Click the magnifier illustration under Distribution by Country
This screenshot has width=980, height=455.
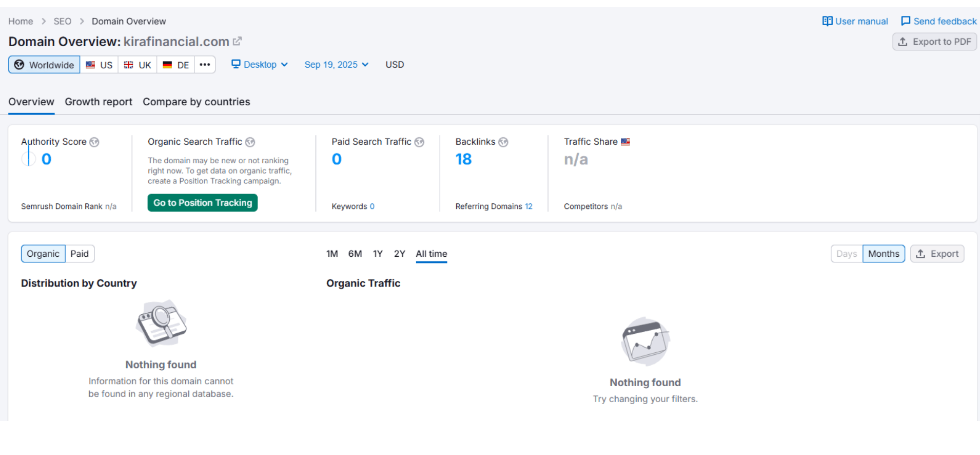coord(161,324)
